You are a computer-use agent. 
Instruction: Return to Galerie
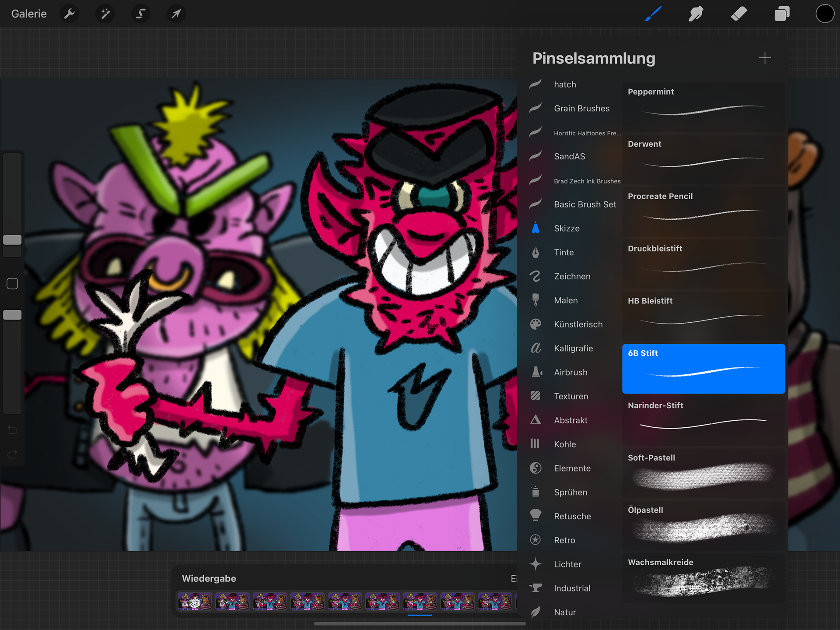pos(29,14)
